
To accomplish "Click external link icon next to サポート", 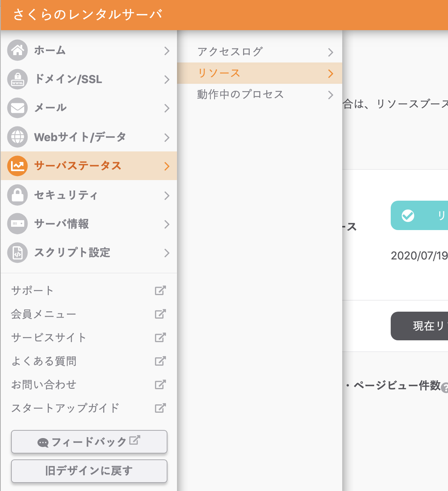I will pos(160,290).
